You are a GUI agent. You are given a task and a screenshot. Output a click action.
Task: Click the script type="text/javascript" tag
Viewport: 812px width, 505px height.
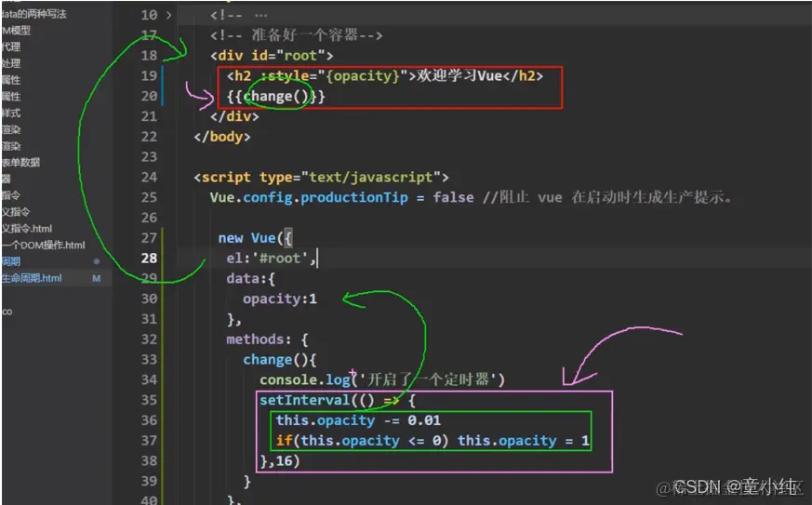321,177
